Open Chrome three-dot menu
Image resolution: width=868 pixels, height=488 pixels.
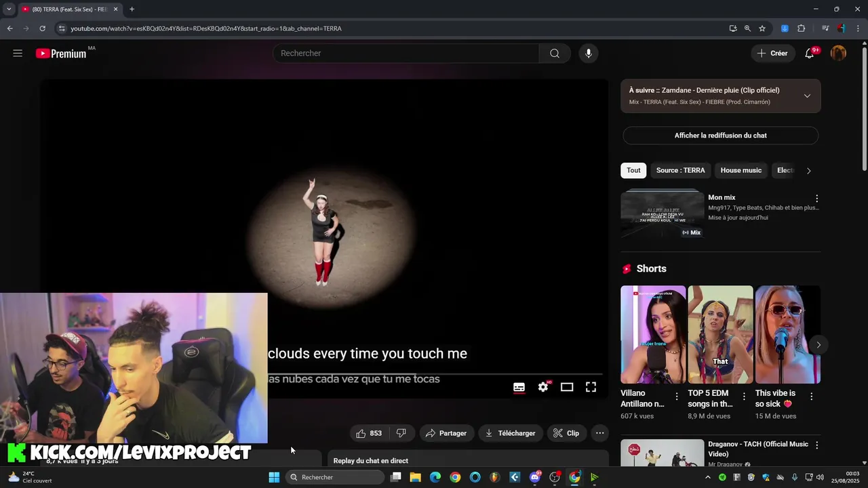(x=857, y=28)
